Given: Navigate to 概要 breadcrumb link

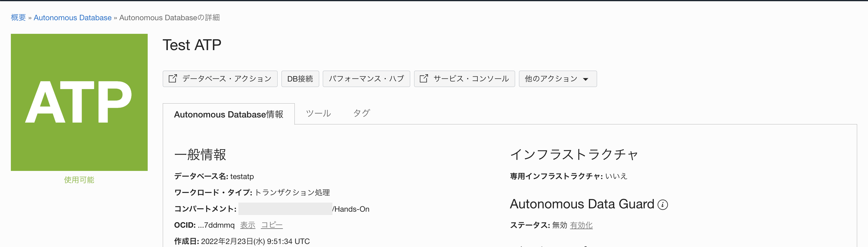Looking at the screenshot, I should 18,18.
